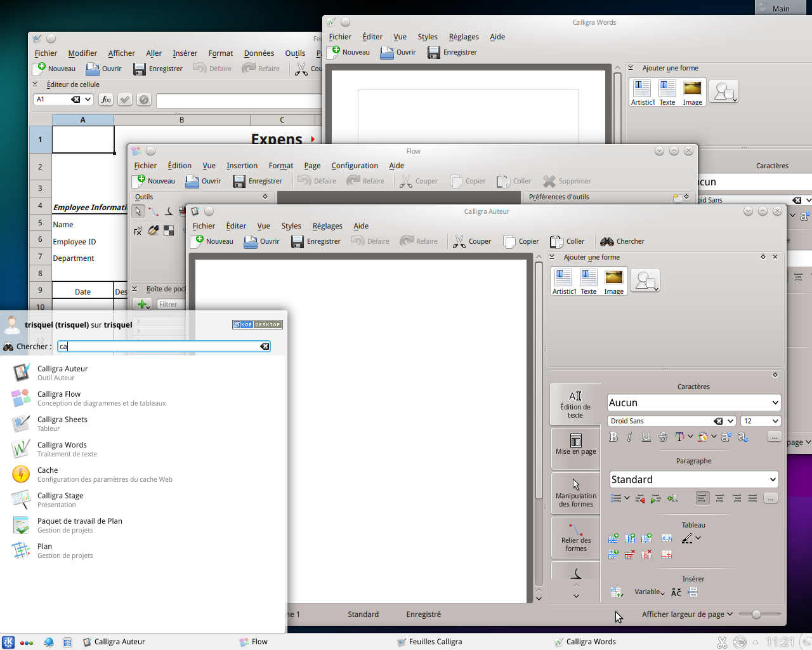Insert an Artistic text shape in Auteur
Screen dimensions: 812x650
pos(563,281)
